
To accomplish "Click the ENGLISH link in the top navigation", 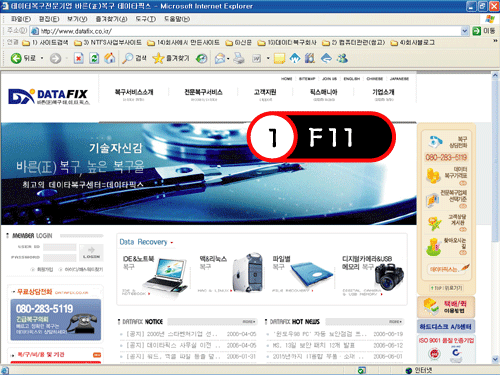I will coord(352,79).
